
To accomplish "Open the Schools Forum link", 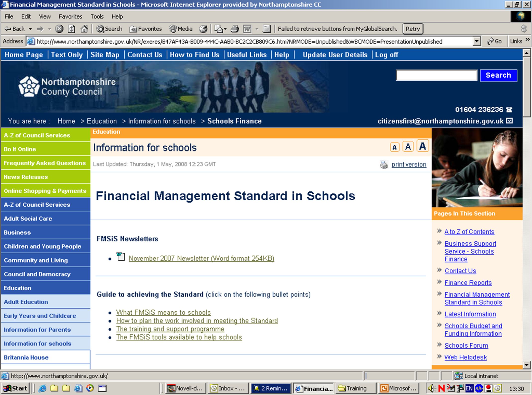I will tap(466, 345).
